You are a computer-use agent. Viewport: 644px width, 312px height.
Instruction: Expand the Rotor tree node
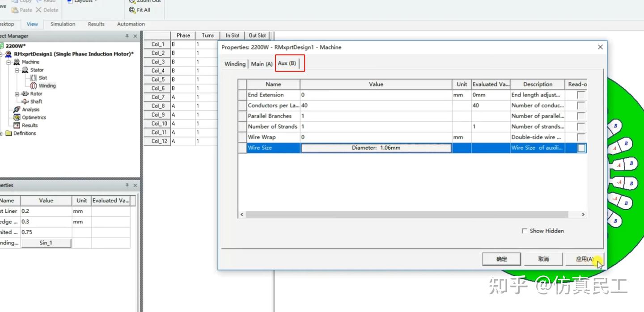[17, 94]
